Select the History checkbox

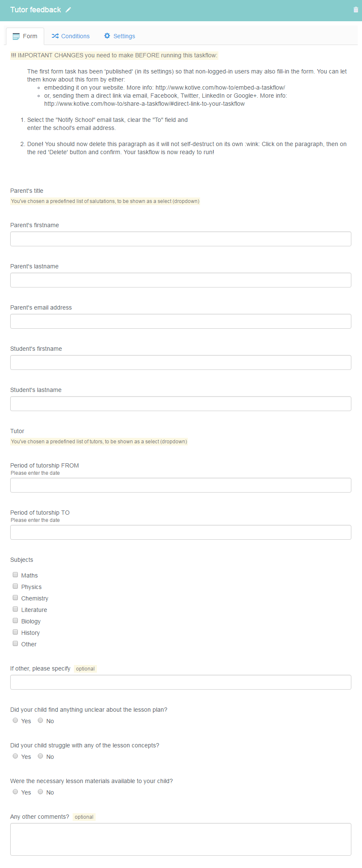15,632
